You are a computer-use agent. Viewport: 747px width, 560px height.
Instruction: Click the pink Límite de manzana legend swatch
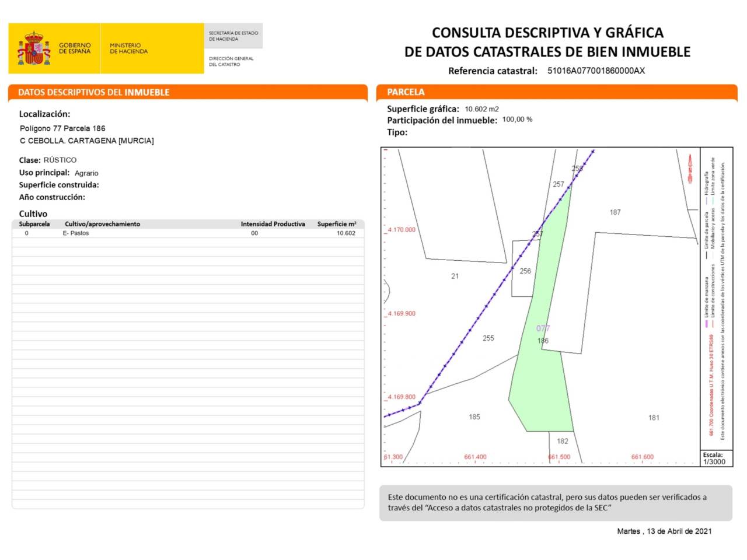click(706, 323)
